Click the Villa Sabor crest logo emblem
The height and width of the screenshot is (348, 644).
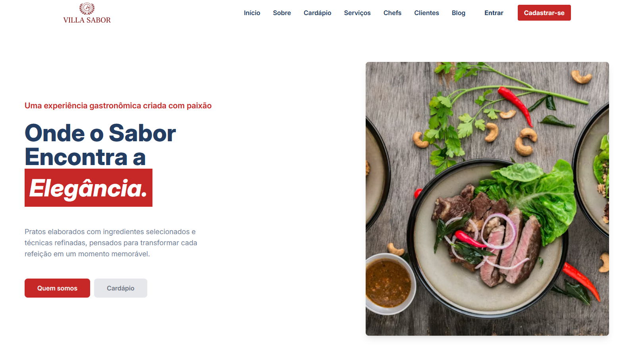pos(87,8)
